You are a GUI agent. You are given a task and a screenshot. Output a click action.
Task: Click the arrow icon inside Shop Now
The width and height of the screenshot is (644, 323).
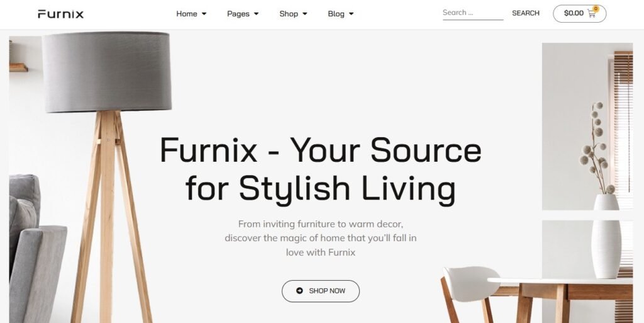pyautogui.click(x=299, y=290)
